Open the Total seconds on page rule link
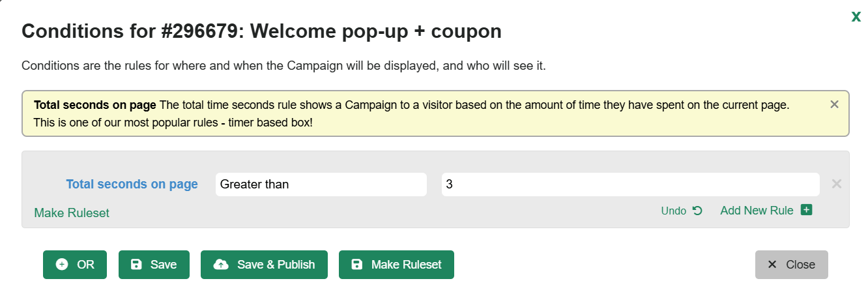 pos(132,185)
